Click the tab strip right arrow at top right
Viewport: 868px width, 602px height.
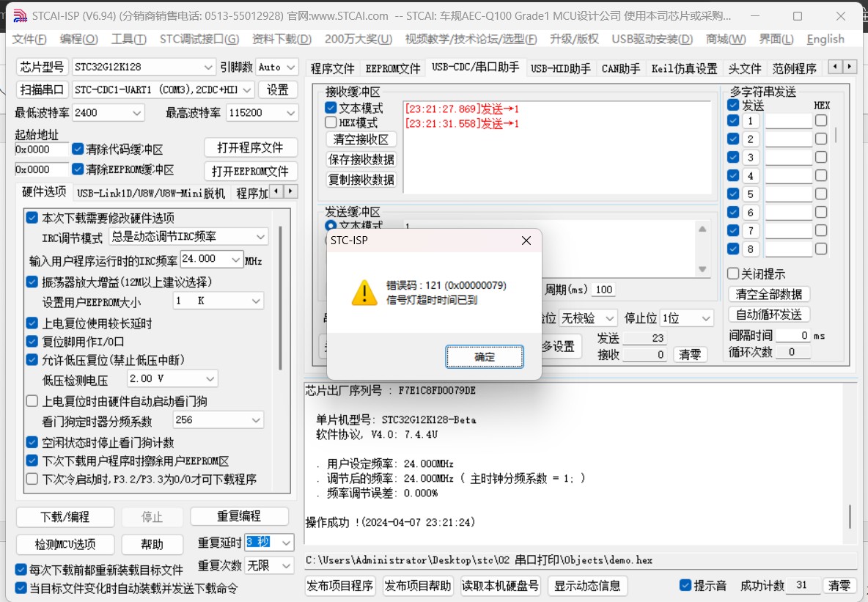(x=849, y=67)
